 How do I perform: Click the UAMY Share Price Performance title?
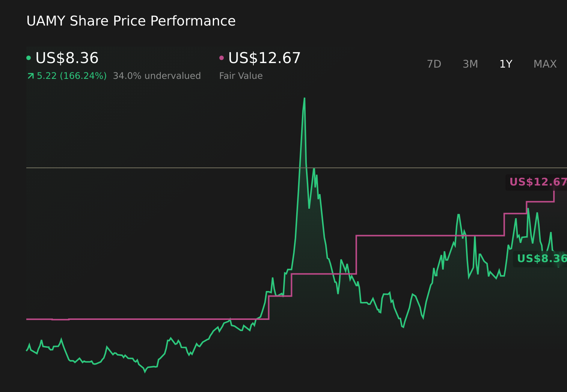[x=131, y=21]
